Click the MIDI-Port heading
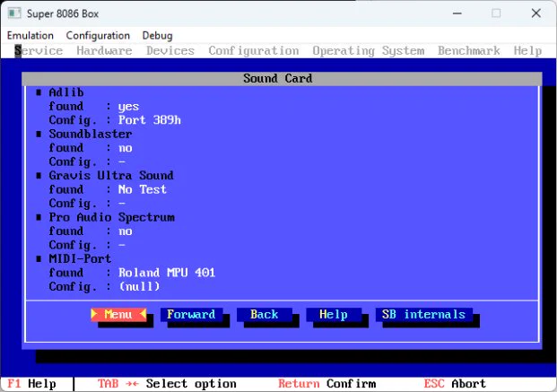Image resolution: width=557 pixels, height=392 pixels. point(80,258)
